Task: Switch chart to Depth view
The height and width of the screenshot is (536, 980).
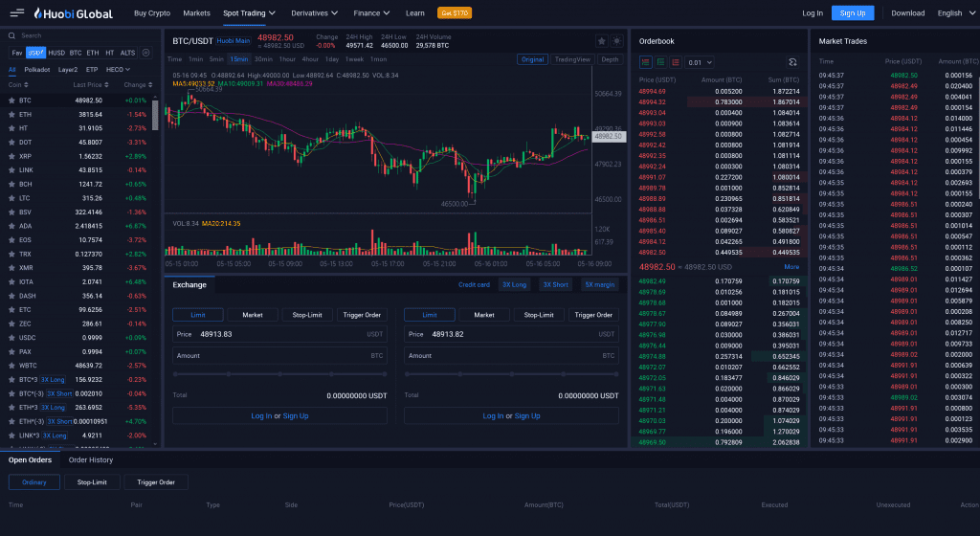Action: pos(610,59)
